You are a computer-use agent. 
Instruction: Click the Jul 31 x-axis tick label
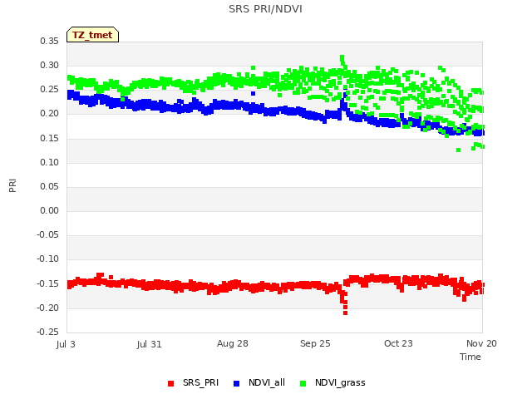149,344
